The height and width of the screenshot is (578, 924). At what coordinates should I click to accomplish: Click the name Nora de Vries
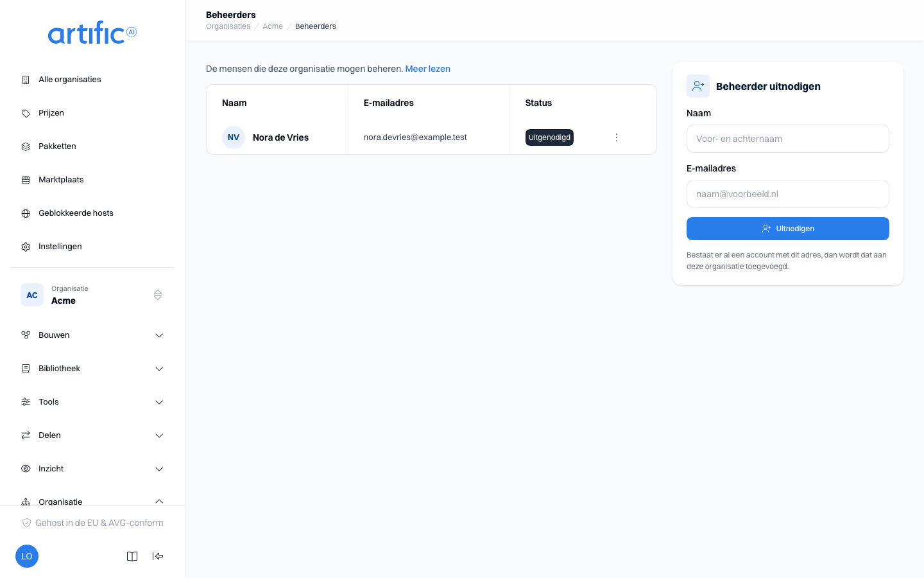280,137
